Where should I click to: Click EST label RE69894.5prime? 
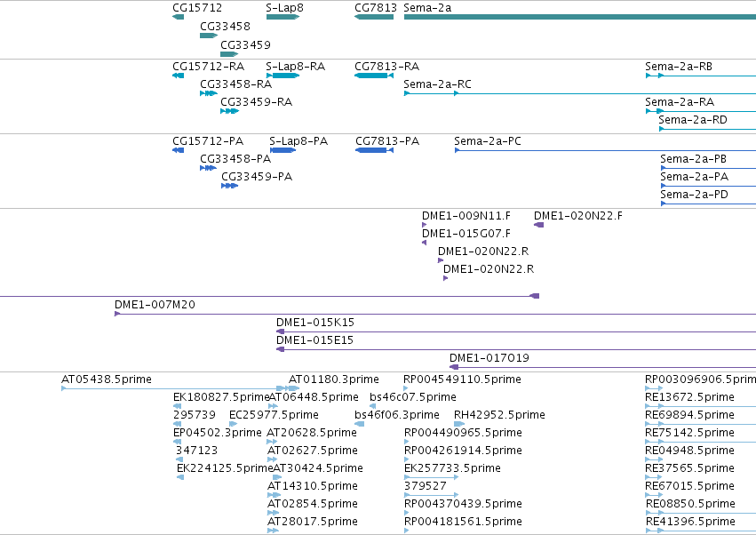click(x=689, y=415)
